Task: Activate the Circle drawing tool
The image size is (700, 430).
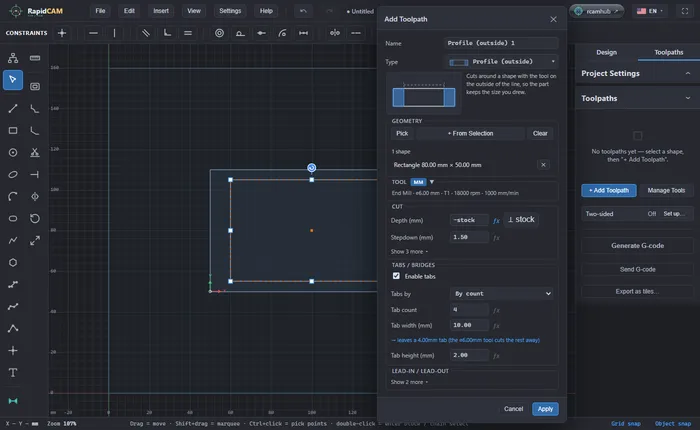Action: tap(13, 152)
